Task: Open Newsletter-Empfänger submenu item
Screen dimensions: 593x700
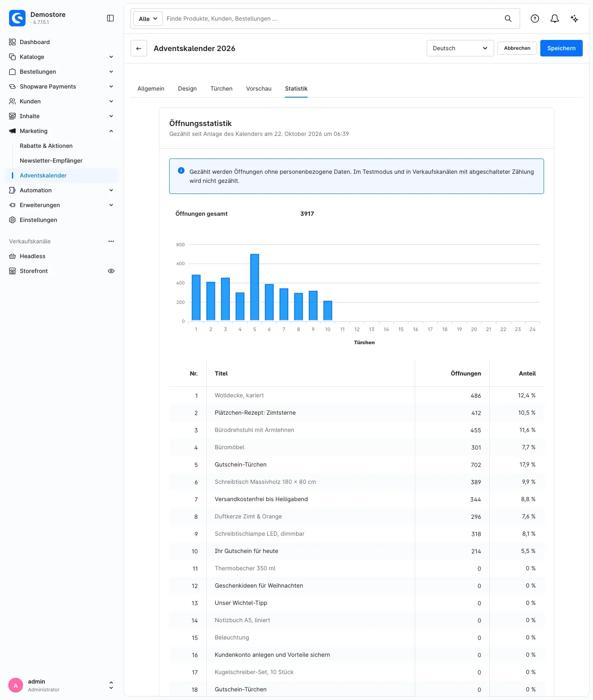Action: pyautogui.click(x=51, y=161)
